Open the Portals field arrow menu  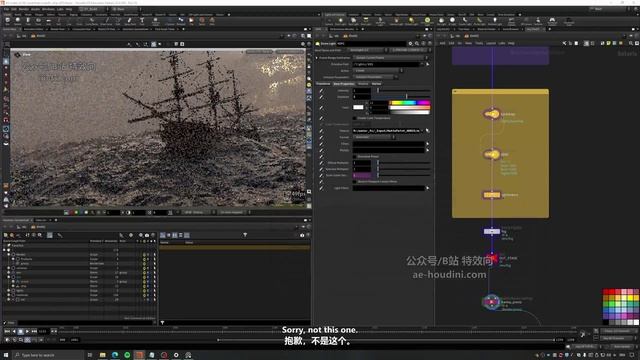(427, 150)
